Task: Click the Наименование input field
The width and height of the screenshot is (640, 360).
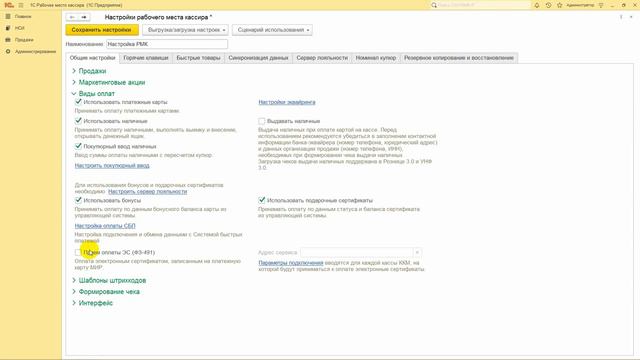Action: (167, 44)
